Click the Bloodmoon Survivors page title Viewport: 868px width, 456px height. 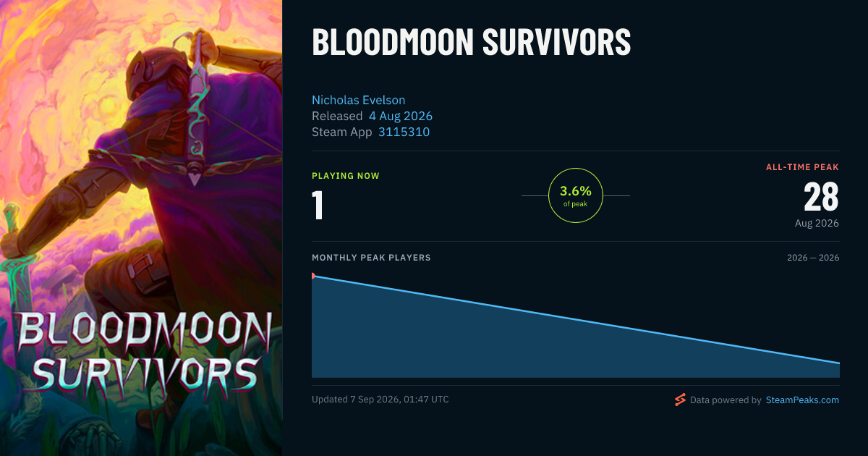point(472,43)
